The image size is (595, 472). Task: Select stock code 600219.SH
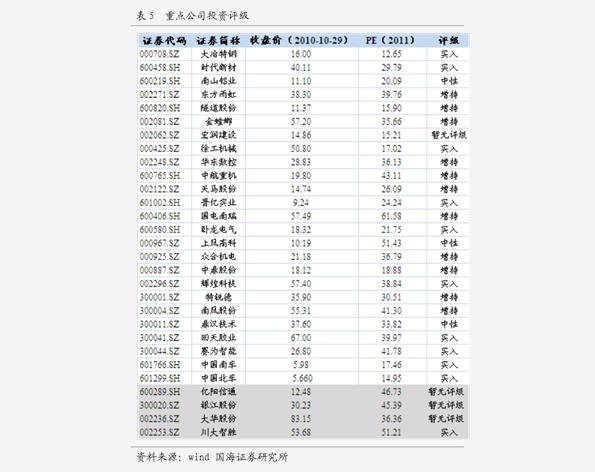(x=160, y=81)
